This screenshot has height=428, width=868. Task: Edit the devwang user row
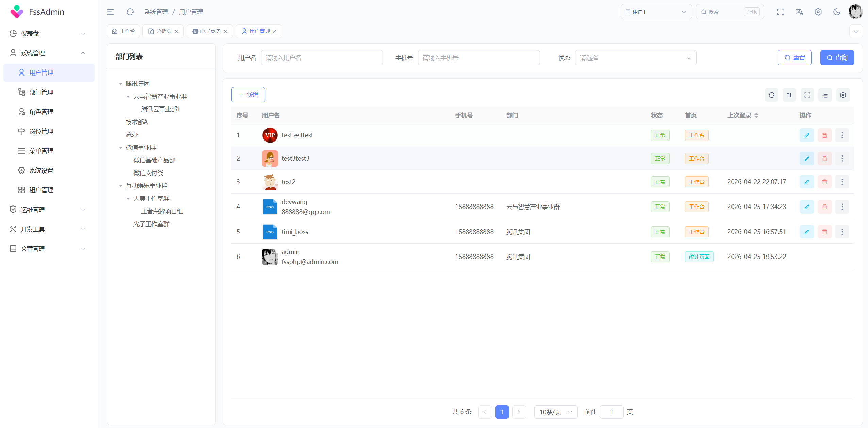click(x=806, y=207)
